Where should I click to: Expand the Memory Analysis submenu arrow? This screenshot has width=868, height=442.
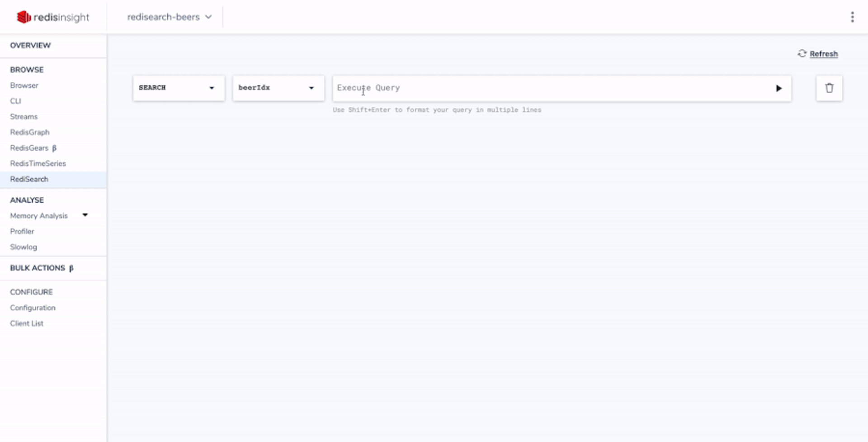click(x=85, y=215)
